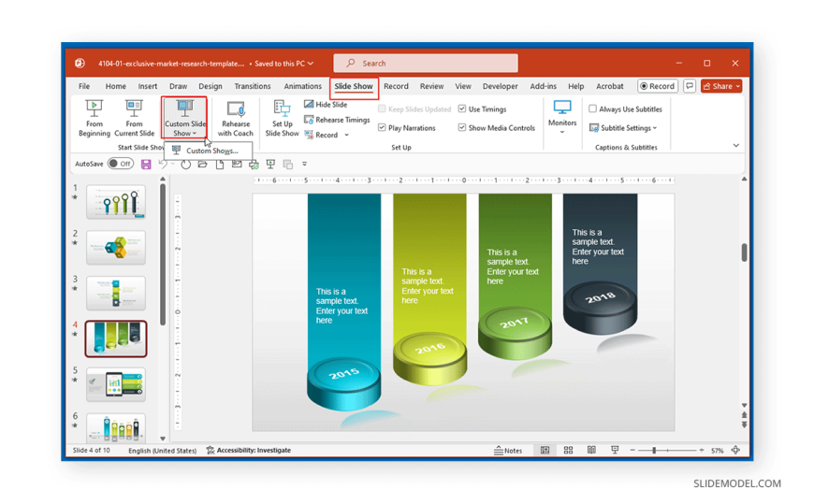Click the zoom out minus button
Viewport: 814px width, 504px height.
(632, 450)
